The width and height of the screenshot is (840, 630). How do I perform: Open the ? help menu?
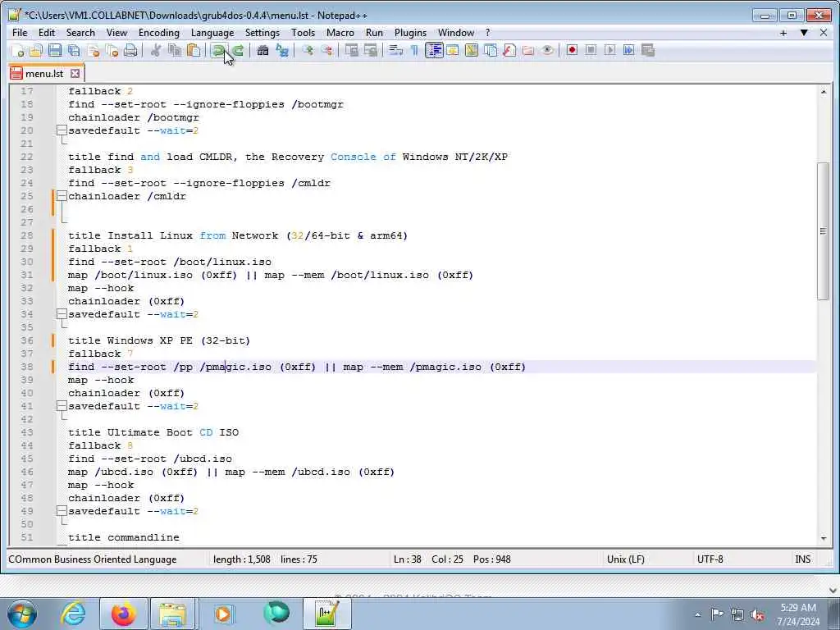coord(487,33)
